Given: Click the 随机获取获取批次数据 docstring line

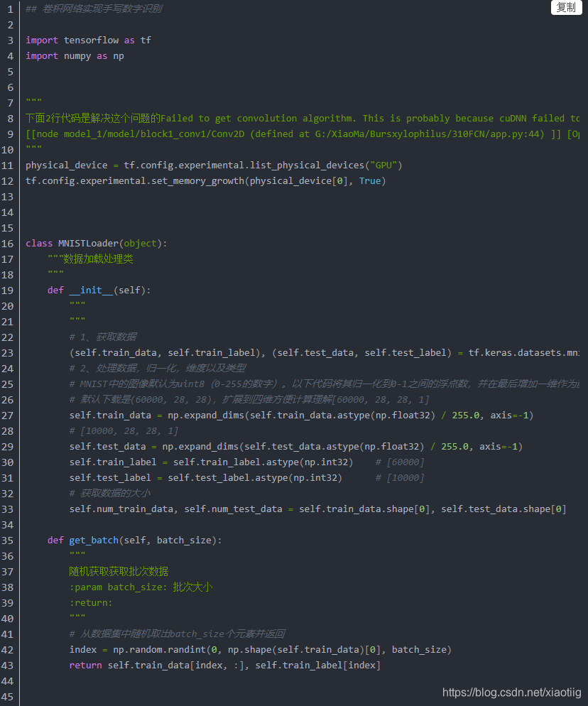Looking at the screenshot, I should (119, 571).
